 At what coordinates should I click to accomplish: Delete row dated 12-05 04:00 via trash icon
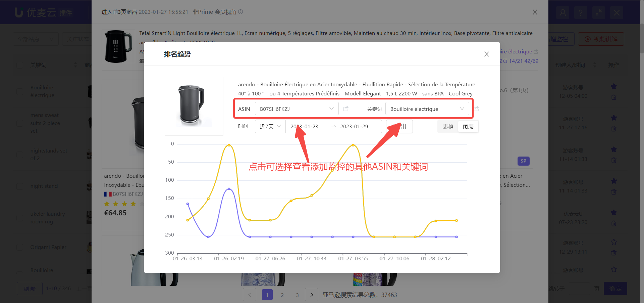click(x=614, y=97)
